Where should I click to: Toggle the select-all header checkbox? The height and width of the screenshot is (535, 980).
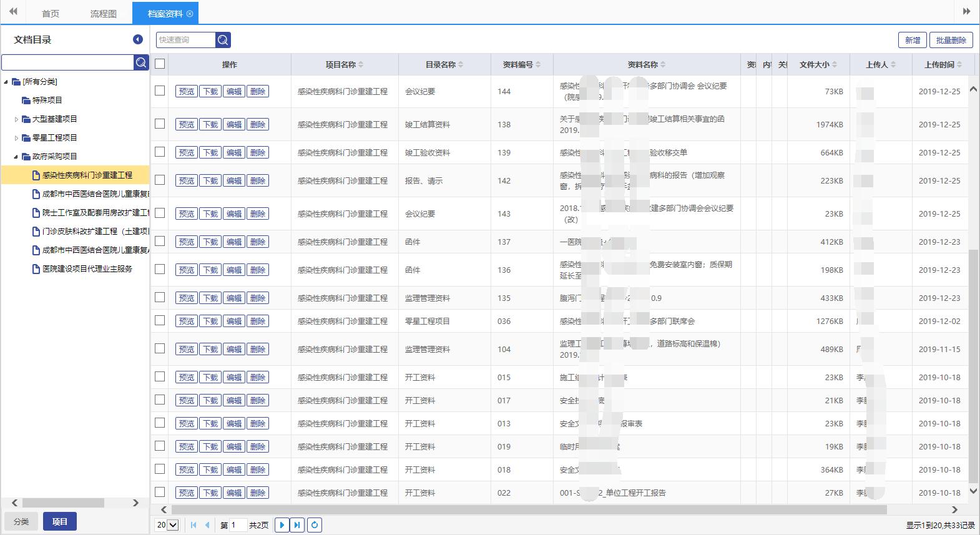coord(160,64)
